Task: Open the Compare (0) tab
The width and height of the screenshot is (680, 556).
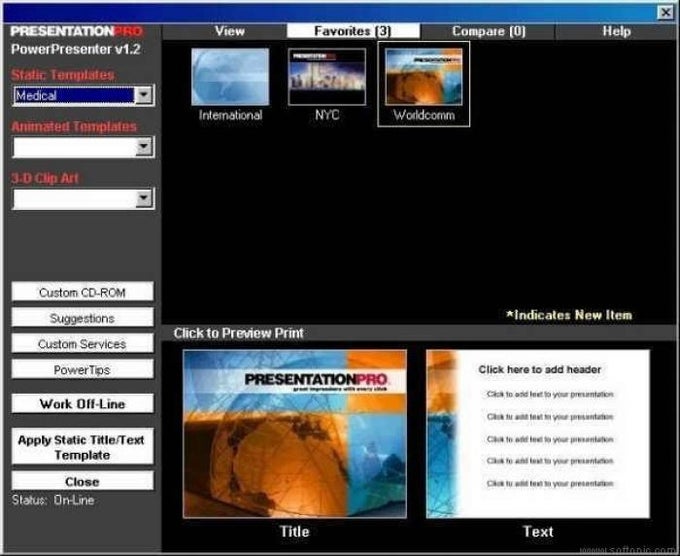Action: coord(488,31)
